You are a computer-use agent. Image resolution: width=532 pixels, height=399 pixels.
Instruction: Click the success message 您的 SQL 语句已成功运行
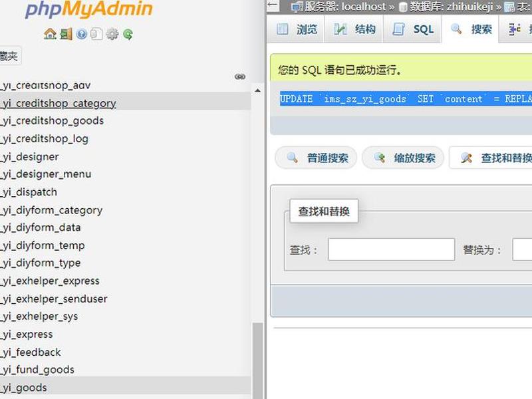point(340,70)
